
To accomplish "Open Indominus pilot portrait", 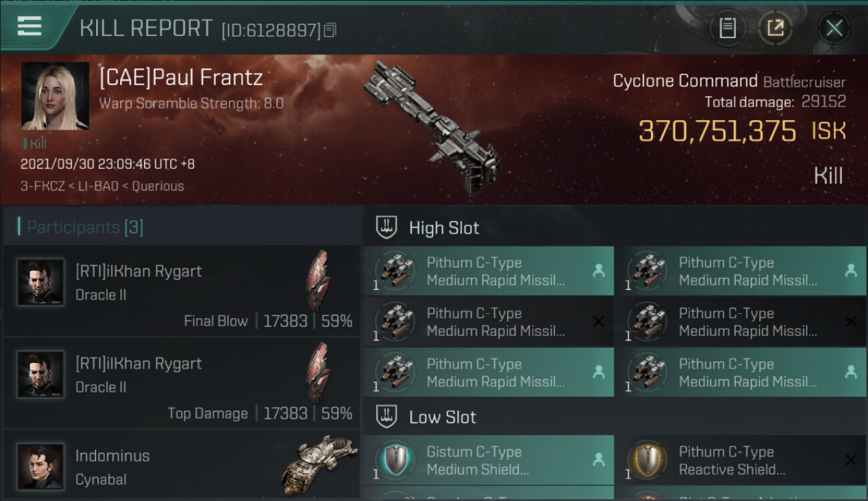I will point(41,466).
